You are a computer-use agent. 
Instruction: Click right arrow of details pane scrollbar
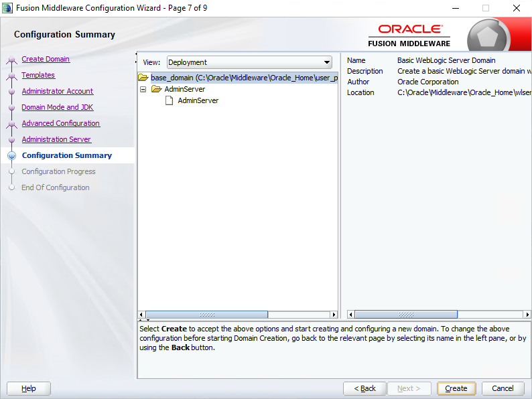pyautogui.click(x=527, y=315)
